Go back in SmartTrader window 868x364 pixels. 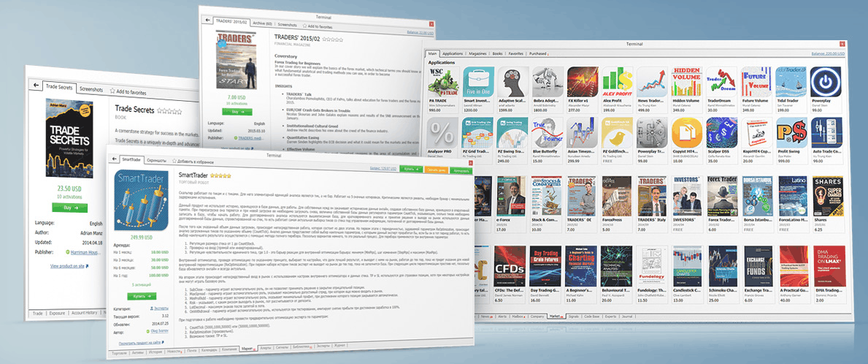click(114, 159)
